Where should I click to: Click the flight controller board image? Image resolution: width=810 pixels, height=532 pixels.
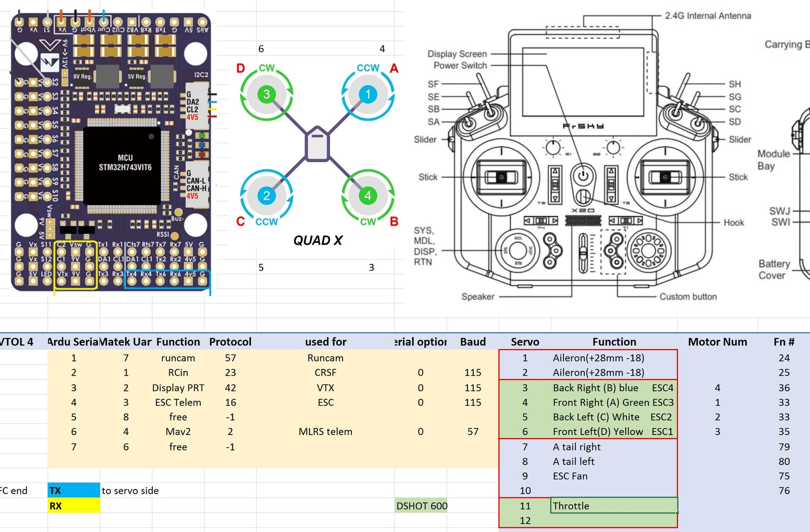pyautogui.click(x=111, y=152)
